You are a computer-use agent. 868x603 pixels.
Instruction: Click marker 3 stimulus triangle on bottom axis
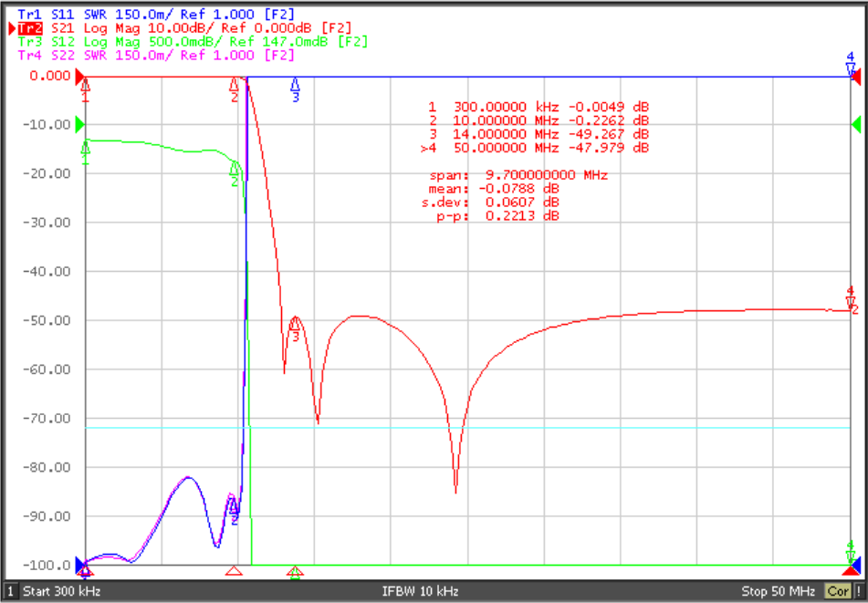click(296, 571)
